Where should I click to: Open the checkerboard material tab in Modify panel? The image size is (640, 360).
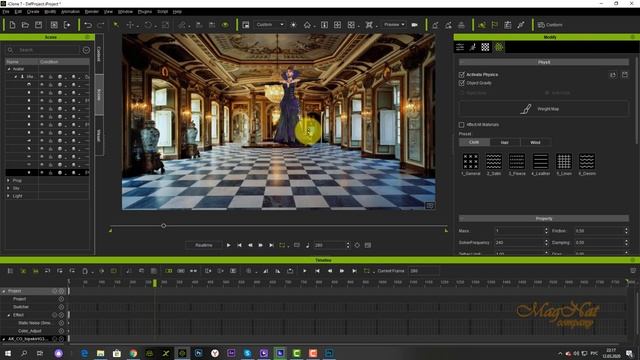(485, 47)
